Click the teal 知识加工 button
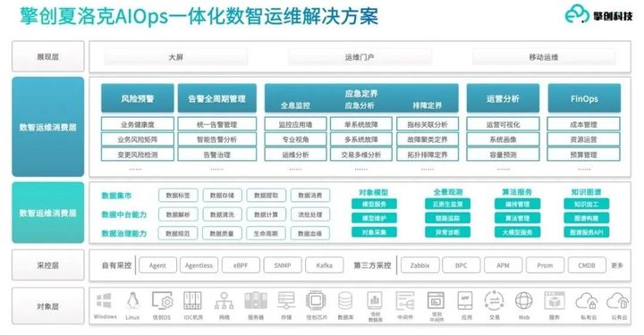Image resolution: width=644 pixels, height=335 pixels. (586, 204)
